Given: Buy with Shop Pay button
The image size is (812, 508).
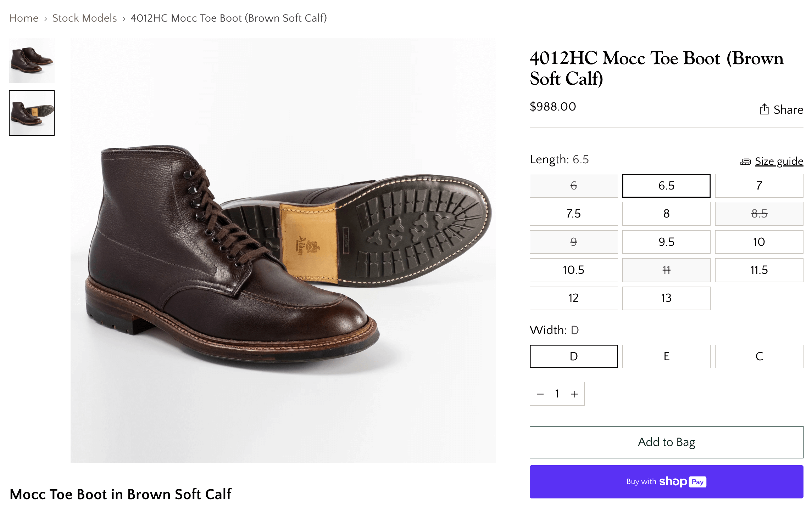Looking at the screenshot, I should tap(666, 482).
